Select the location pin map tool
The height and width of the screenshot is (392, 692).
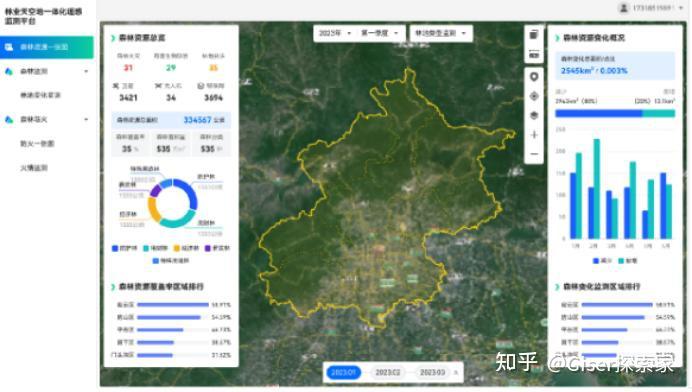pyautogui.click(x=534, y=77)
